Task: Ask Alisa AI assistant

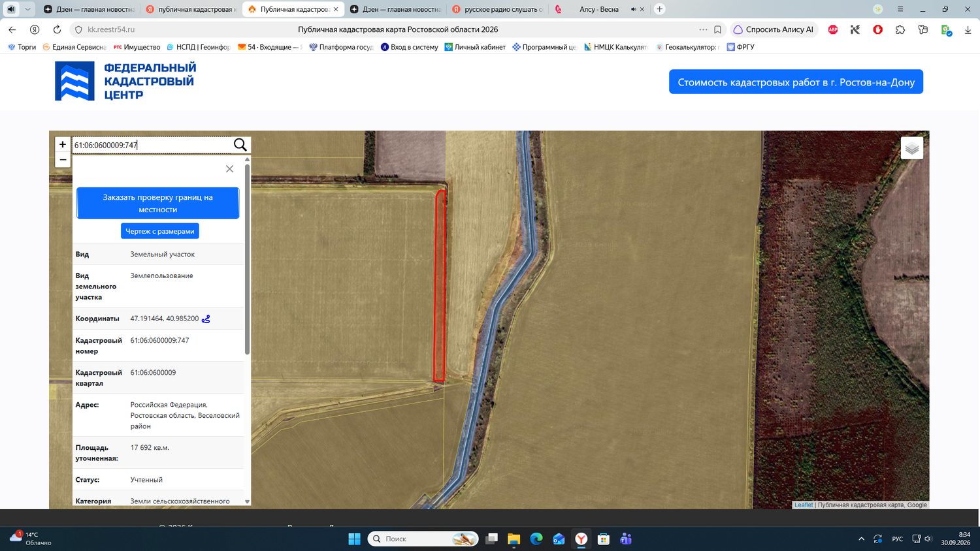Action: (x=774, y=29)
